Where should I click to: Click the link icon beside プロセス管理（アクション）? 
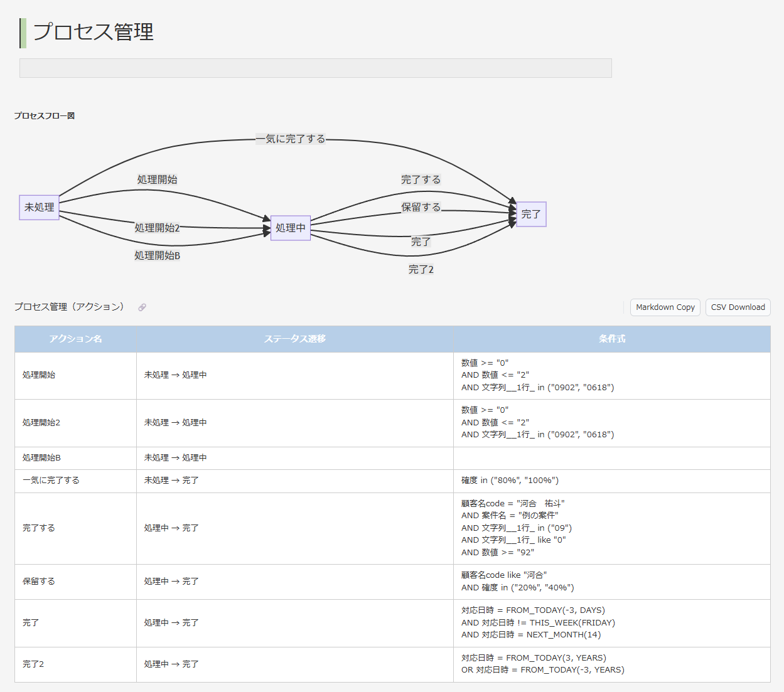click(142, 307)
